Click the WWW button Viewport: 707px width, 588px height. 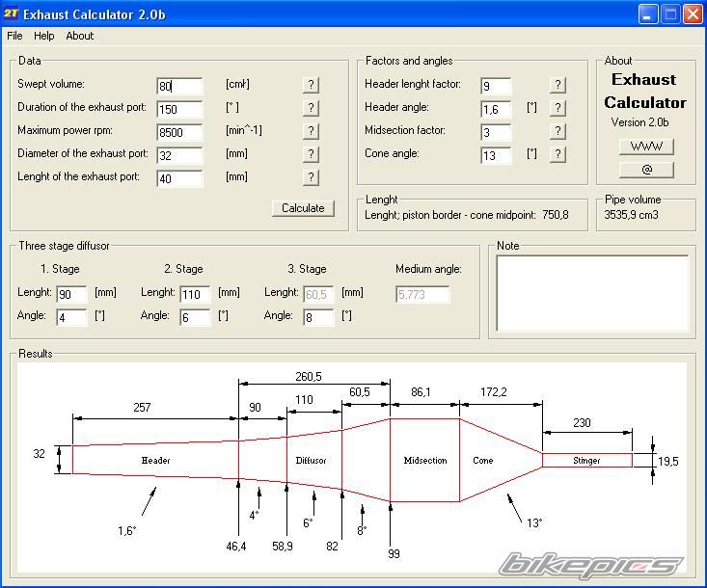point(646,147)
